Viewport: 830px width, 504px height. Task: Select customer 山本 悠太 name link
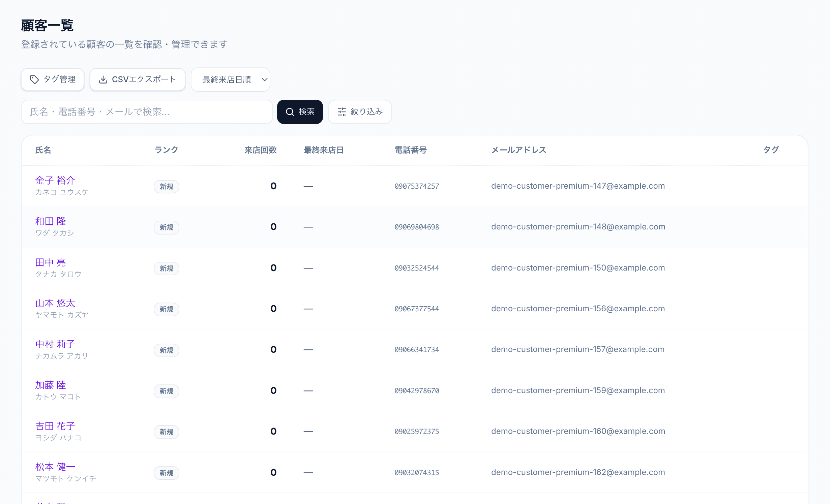pyautogui.click(x=55, y=303)
